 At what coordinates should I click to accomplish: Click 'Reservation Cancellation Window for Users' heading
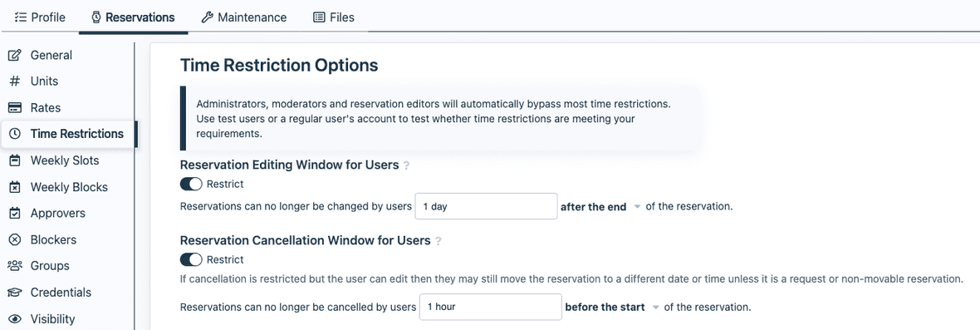pos(305,240)
